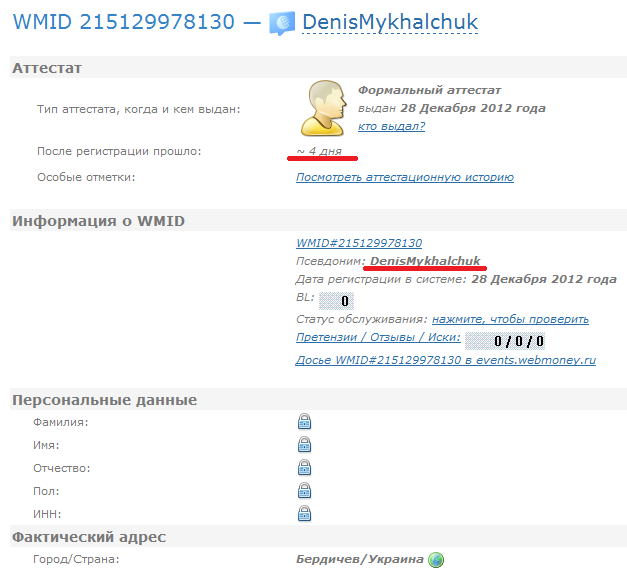627x573 pixels.
Task: Click the lock icon next to Фамилия
Action: pos(304,421)
